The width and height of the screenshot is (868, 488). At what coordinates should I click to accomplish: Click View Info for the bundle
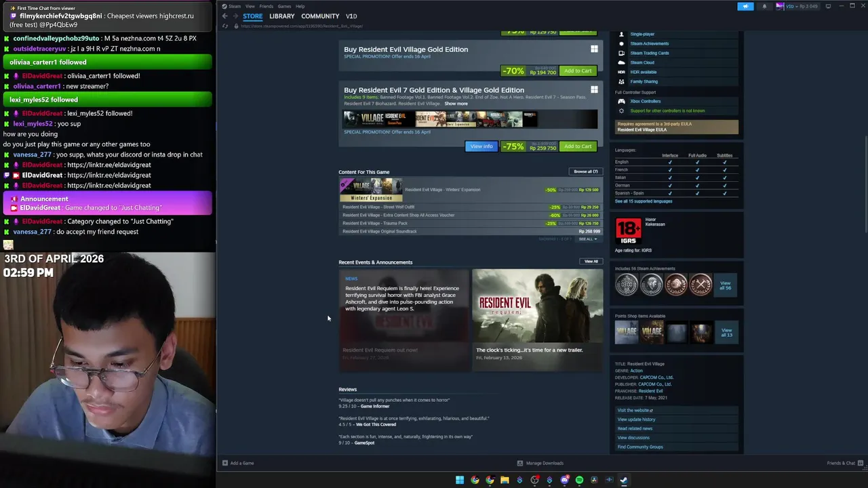tap(481, 146)
